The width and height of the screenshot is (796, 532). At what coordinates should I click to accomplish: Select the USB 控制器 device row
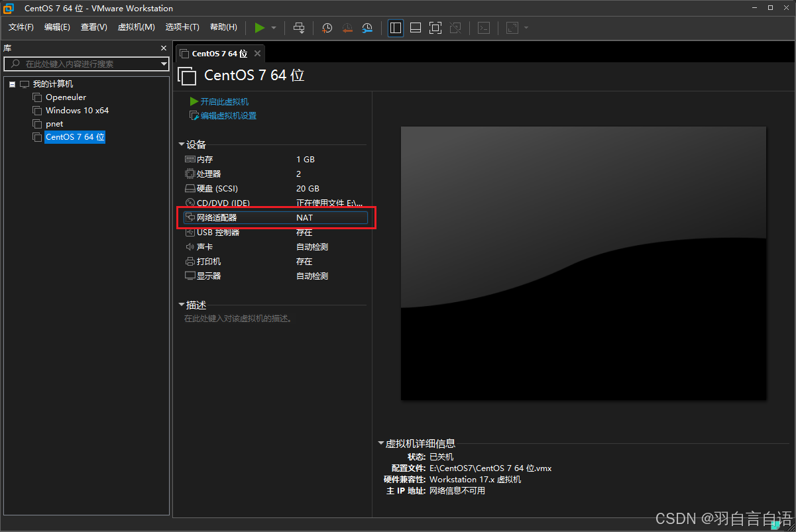pyautogui.click(x=275, y=233)
